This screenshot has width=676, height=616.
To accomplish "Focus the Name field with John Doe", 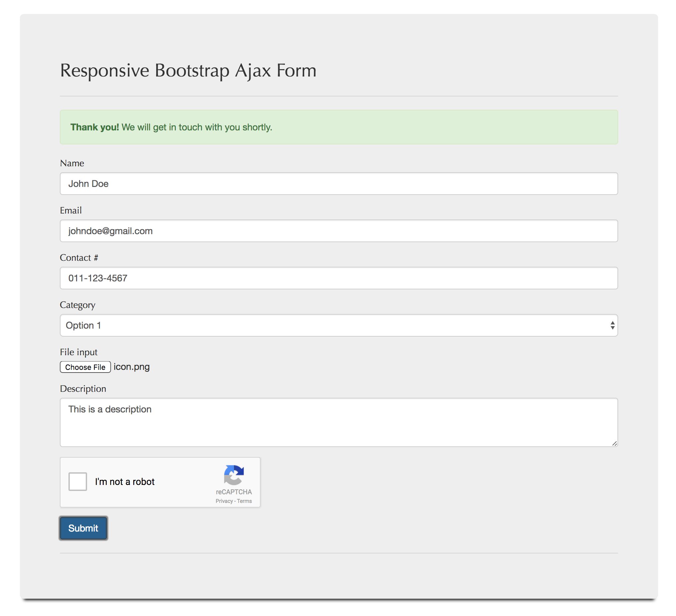I will click(x=339, y=184).
